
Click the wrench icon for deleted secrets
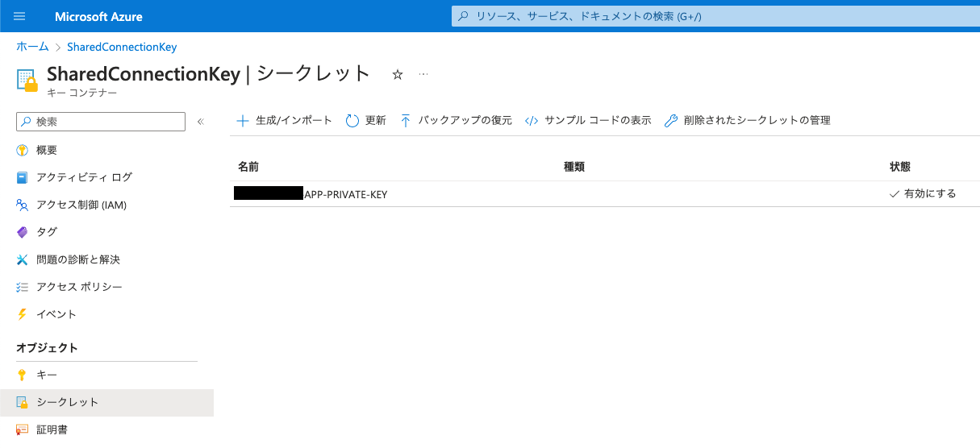(670, 121)
